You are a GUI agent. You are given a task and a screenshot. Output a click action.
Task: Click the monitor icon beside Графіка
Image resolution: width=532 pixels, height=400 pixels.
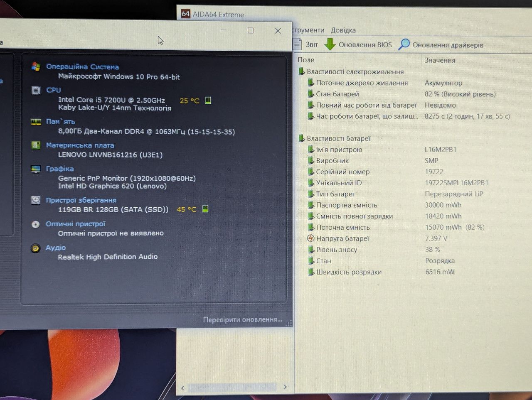[x=36, y=169]
